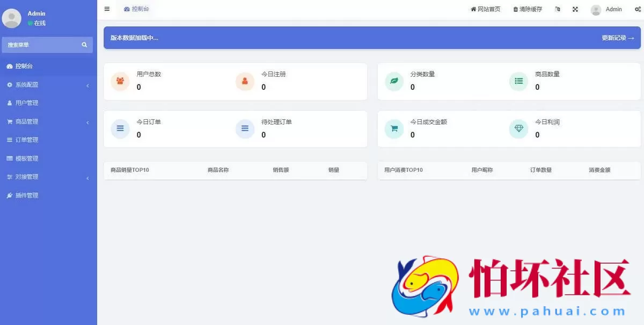Select the 控制台 tab at top
Image resolution: width=644 pixels, height=325 pixels.
tap(136, 9)
